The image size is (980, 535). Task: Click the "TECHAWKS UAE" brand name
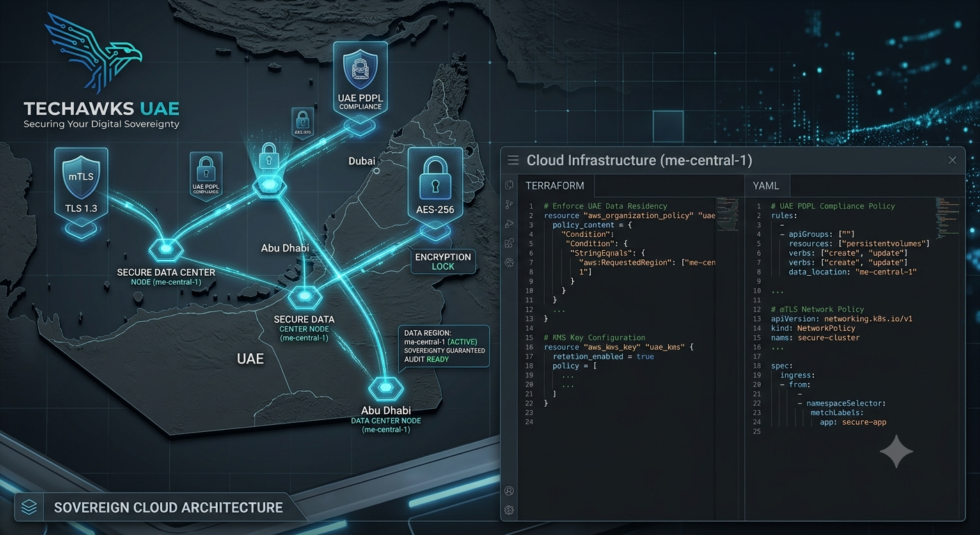(102, 109)
